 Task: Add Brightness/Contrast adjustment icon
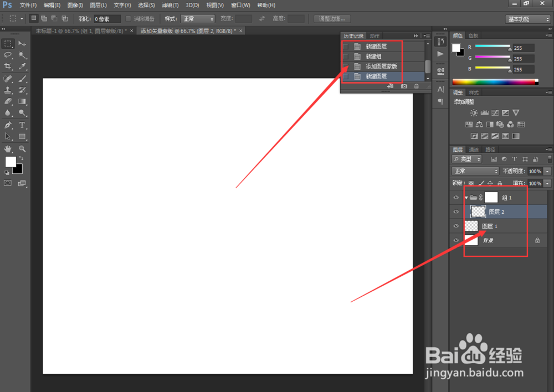tap(474, 112)
